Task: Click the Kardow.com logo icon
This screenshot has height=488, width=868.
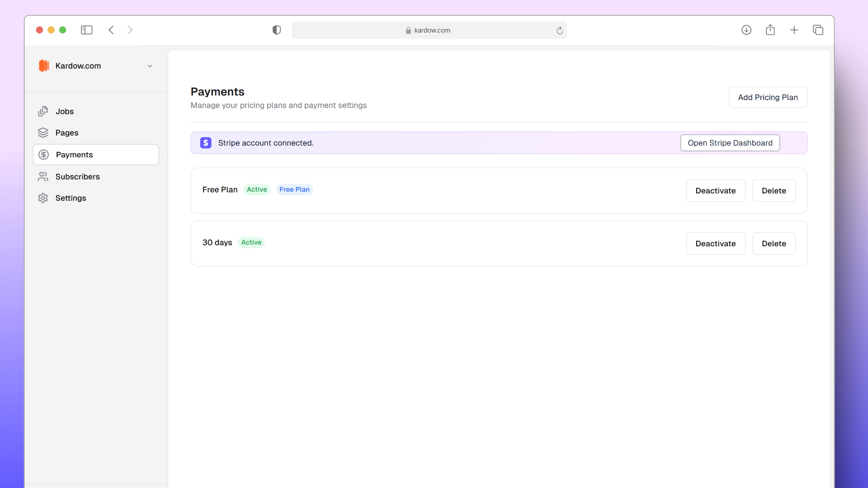Action: (45, 66)
